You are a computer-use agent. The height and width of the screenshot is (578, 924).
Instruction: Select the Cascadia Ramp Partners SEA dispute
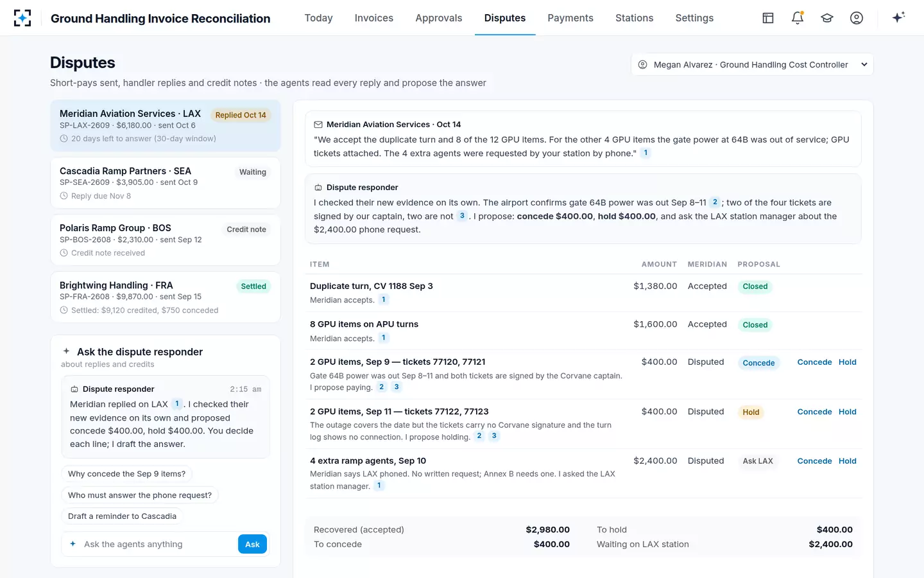click(x=166, y=183)
